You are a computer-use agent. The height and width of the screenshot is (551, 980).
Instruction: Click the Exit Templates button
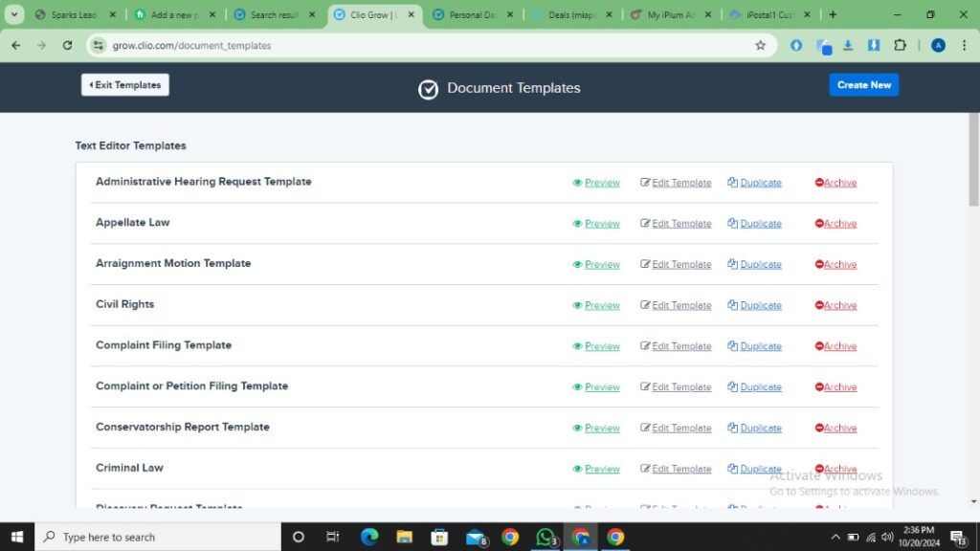pyautogui.click(x=124, y=85)
